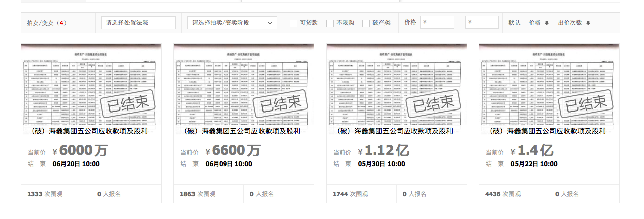Open thumbnail of the ¥1.12亿 listing
644x219 pixels.
point(397,84)
